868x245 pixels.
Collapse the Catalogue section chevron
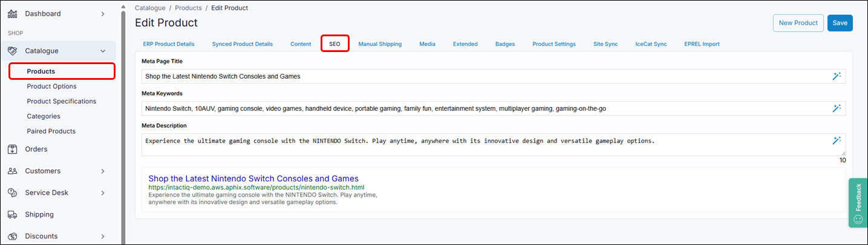pos(103,51)
